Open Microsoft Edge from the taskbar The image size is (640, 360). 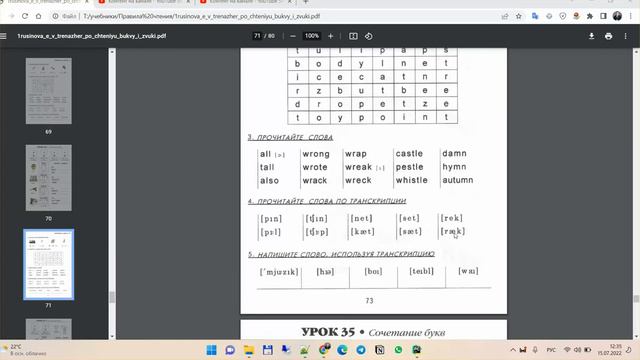point(342,350)
